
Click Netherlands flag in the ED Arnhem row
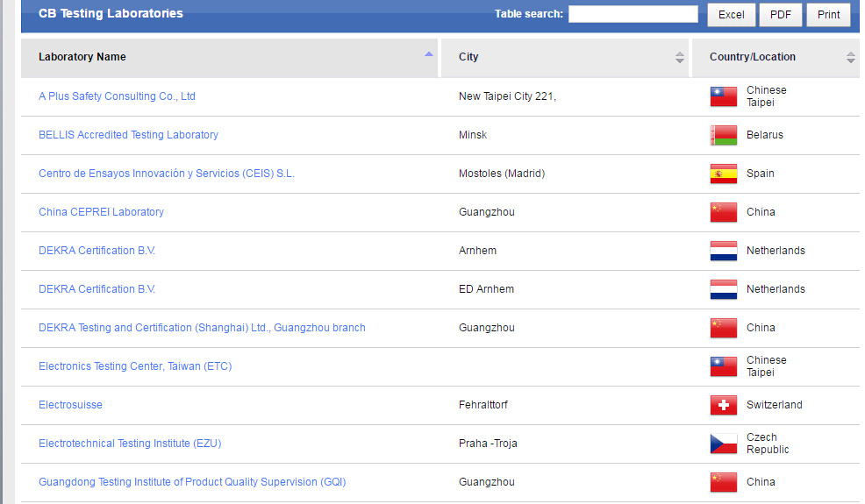click(x=723, y=289)
